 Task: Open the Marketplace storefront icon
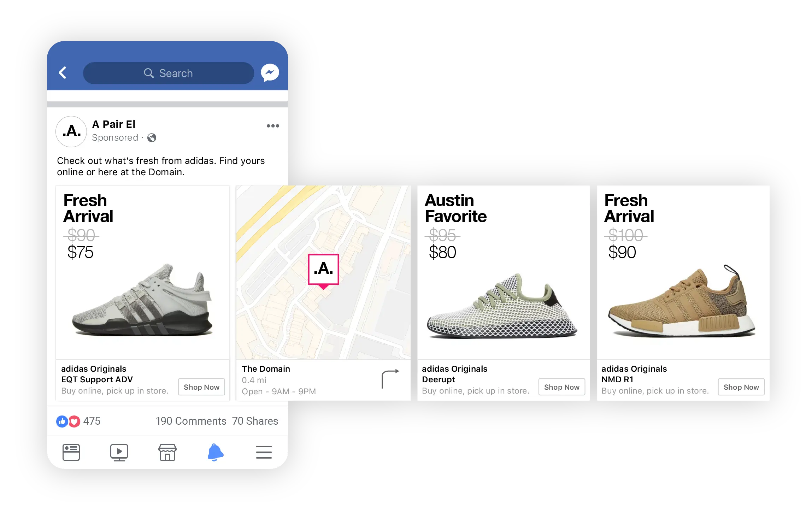tap(167, 453)
